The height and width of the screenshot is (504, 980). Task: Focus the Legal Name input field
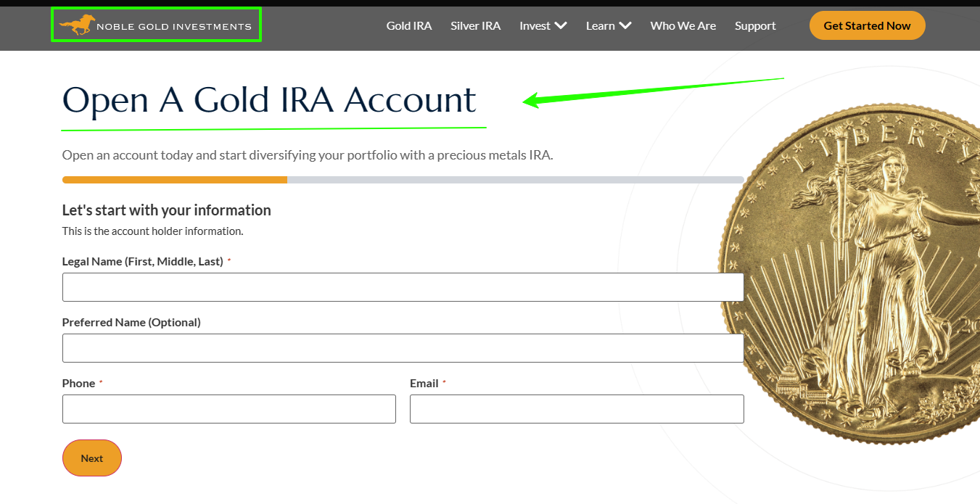click(x=403, y=287)
